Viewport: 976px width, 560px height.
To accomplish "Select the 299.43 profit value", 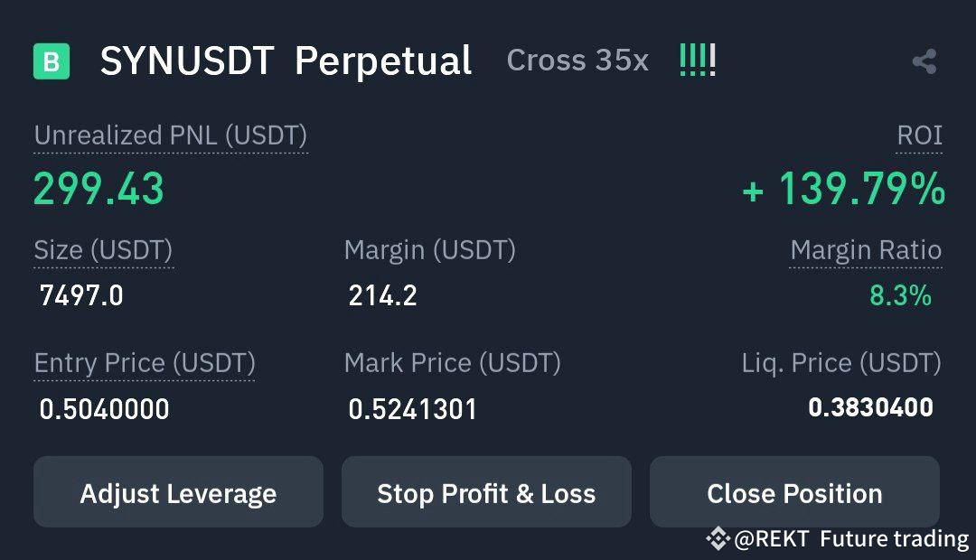I will [x=98, y=188].
